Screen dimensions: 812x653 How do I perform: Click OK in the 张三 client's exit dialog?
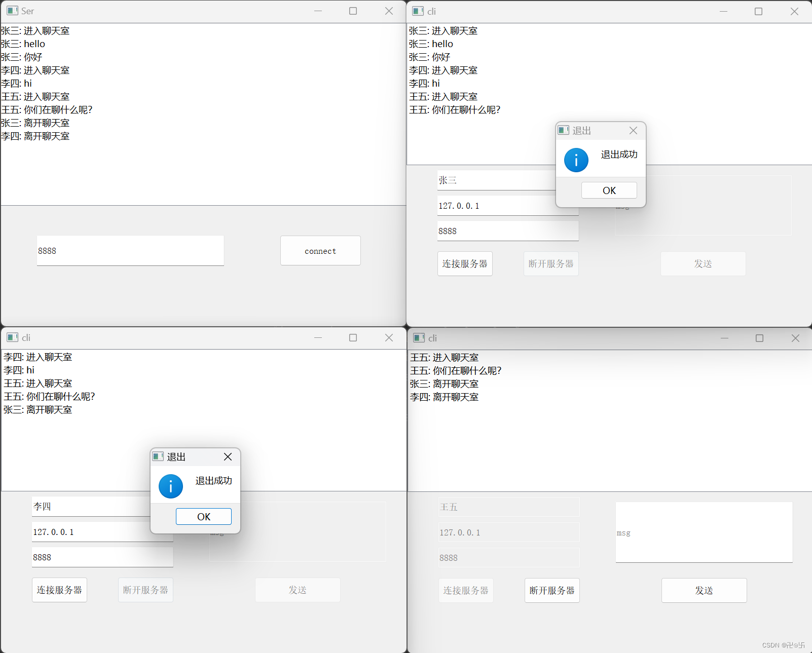(609, 190)
